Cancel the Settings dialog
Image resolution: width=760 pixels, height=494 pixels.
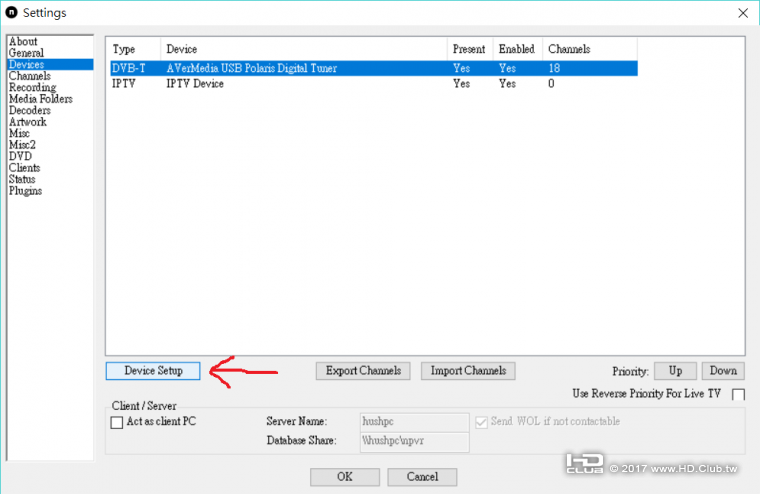coord(422,477)
